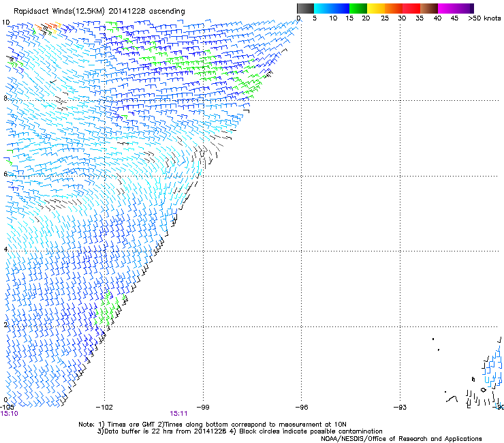The image size is (504, 443).
Task: Click the red 30-35 knots color segment
Action: coord(411,8)
